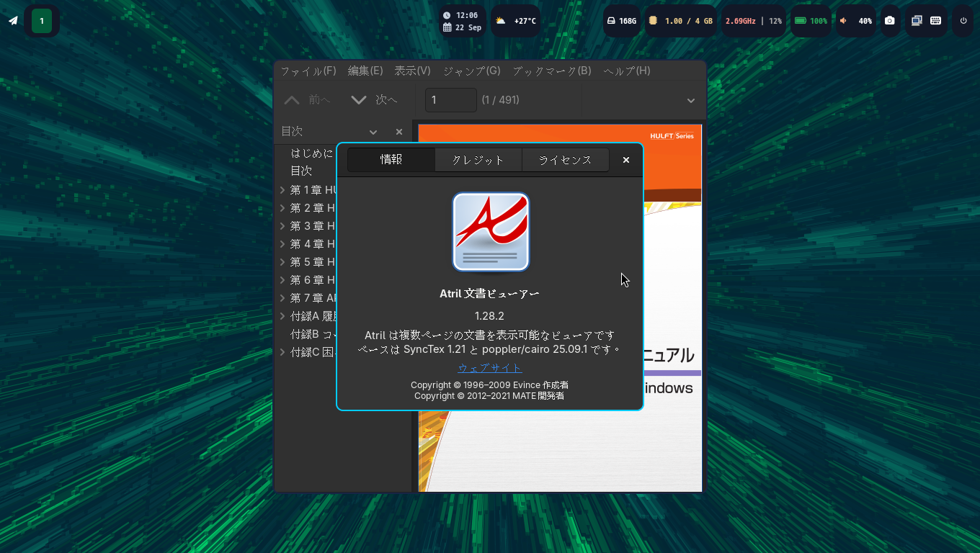Click the Copyright 2012–2021 MATE line
The width and height of the screenshot is (980, 553).
489,396
